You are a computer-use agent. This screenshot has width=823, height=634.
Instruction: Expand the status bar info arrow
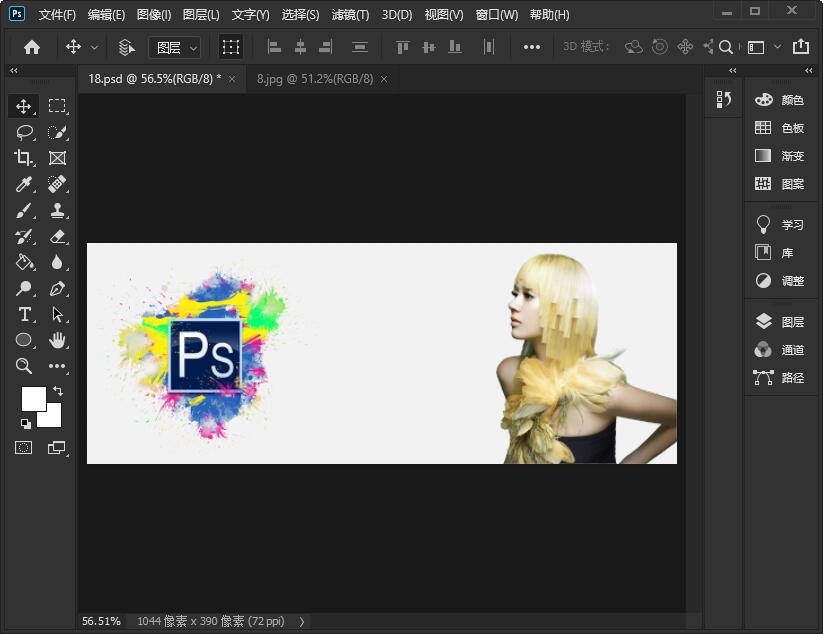click(x=303, y=621)
